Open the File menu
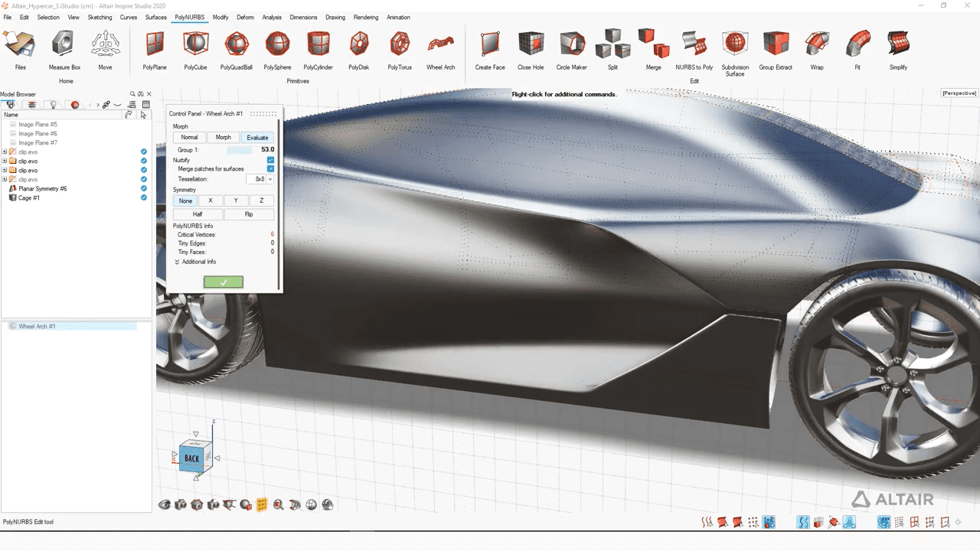Viewport: 980px width, 551px height. [x=8, y=17]
